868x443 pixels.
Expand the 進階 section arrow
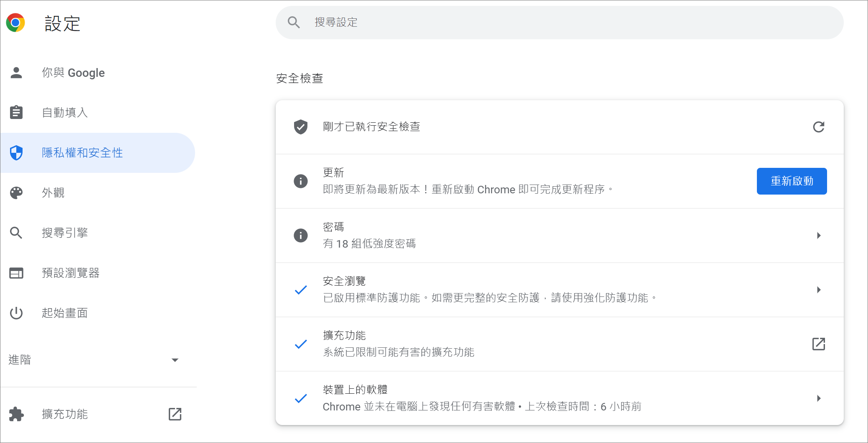pyautogui.click(x=175, y=360)
